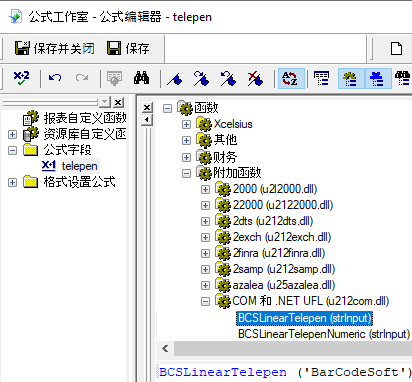The width and height of the screenshot is (412, 382).
Task: Select BCSLinearTelepen (strInput) function
Action: coord(304,318)
